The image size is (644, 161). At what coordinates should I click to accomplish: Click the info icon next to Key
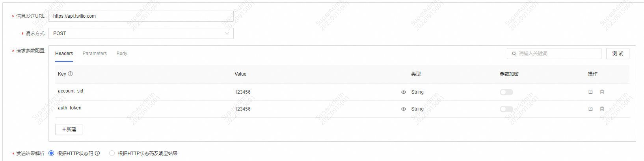(x=71, y=74)
